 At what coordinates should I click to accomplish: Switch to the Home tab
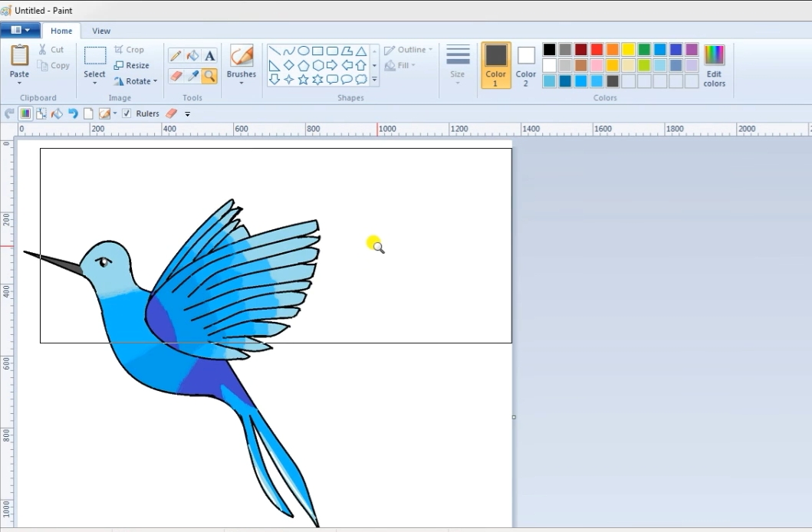point(61,31)
